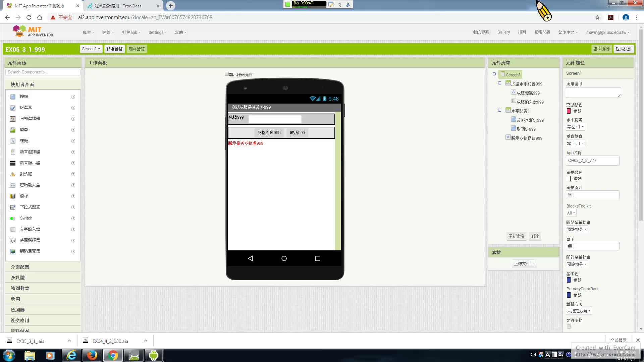Viewport: 644px width, 362px height.
Task: Expand the 介面配置 palette section
Action: tap(43, 267)
